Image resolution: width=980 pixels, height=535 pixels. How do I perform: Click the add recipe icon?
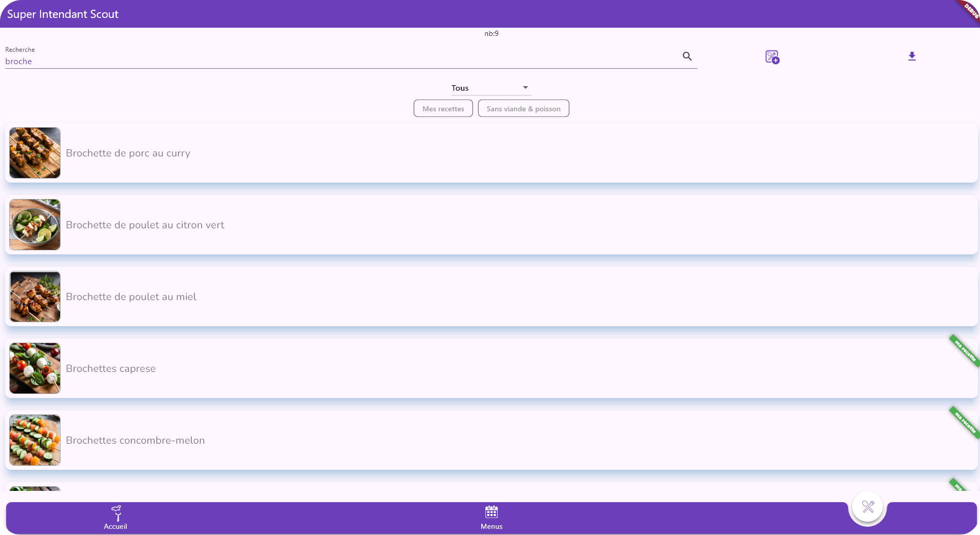tap(772, 57)
